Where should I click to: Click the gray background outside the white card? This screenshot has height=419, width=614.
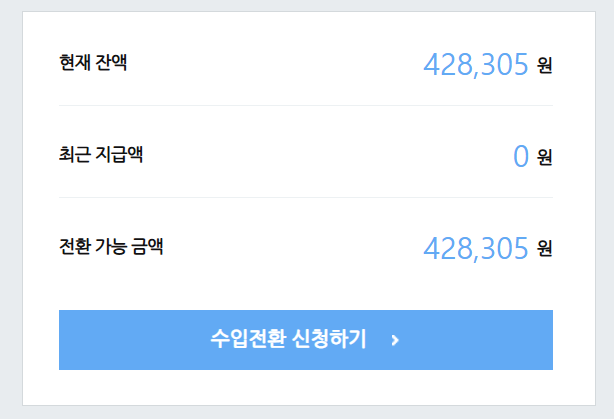click(x=10, y=200)
